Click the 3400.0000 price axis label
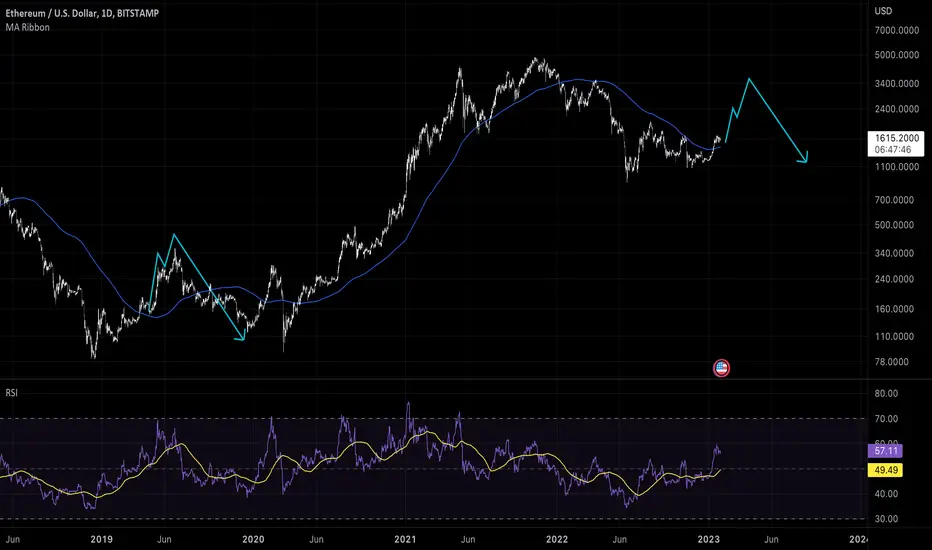The image size is (932, 550). tap(896, 84)
